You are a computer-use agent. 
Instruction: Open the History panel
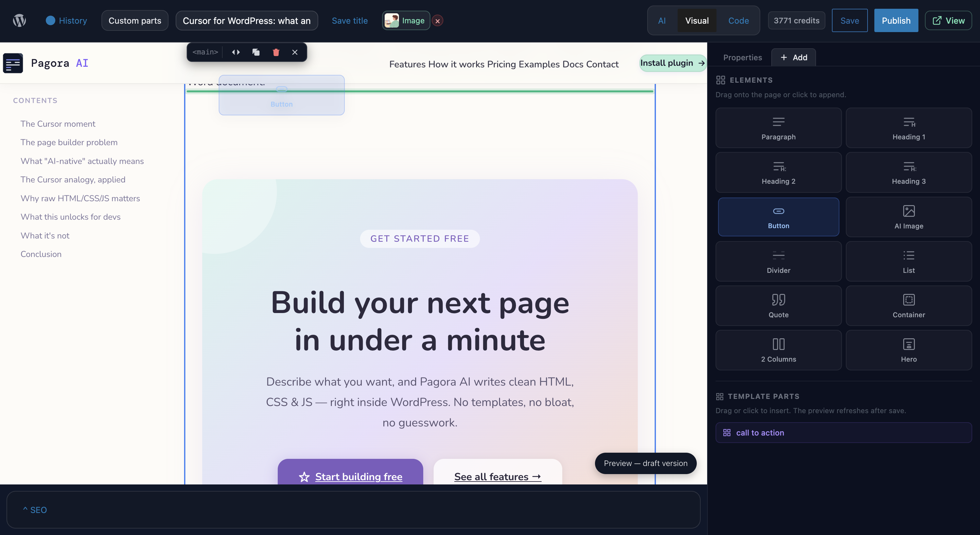tap(66, 20)
